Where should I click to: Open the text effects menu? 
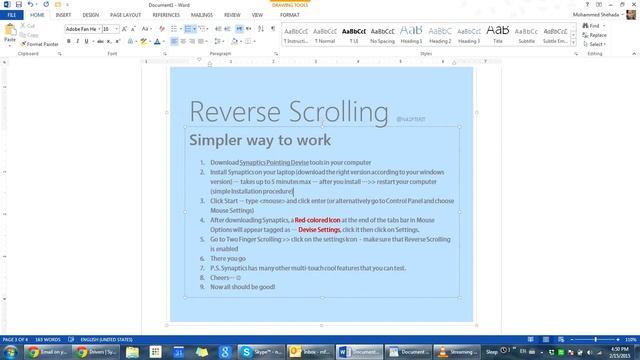[x=130, y=41]
